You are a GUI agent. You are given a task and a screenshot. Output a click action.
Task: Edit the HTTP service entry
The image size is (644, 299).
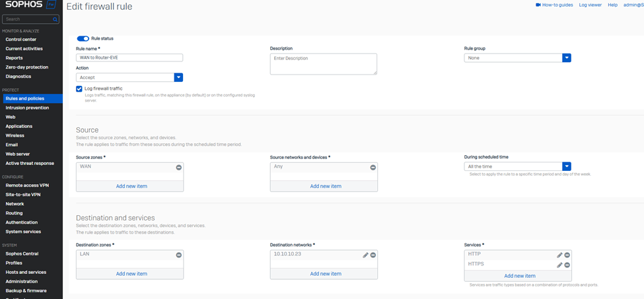[559, 255]
